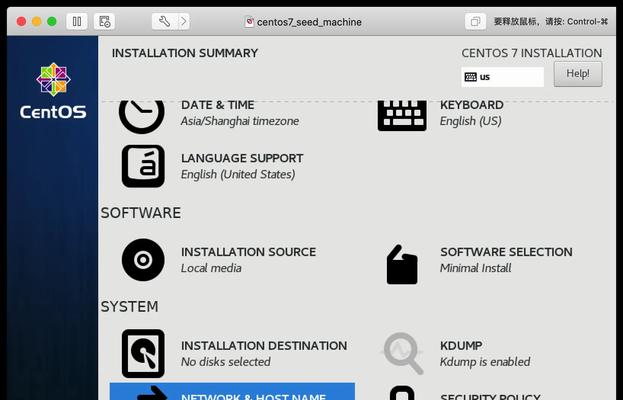Viewport: 623px width, 400px height.
Task: Click the keyboard icon beside us
Action: (470, 77)
